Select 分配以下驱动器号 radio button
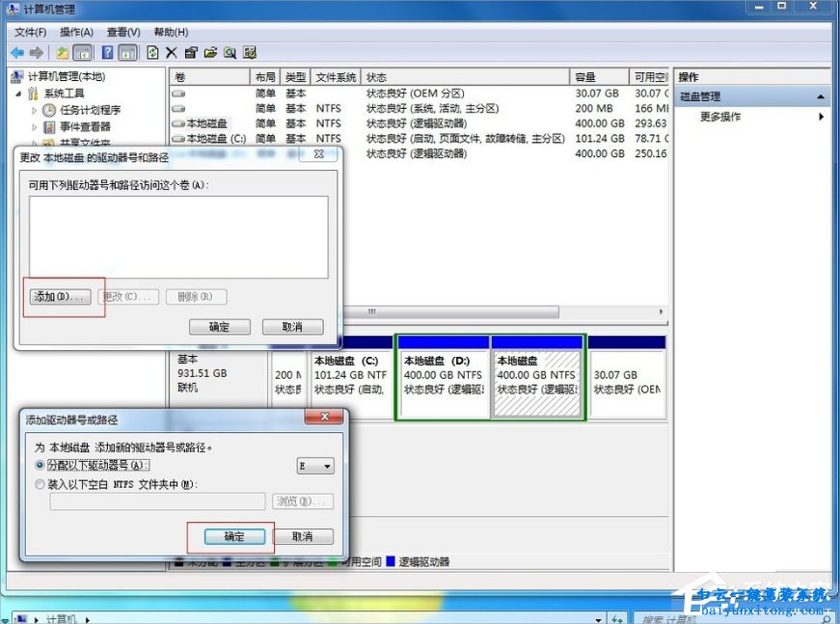Screen dimensions: 840x624 40,465
